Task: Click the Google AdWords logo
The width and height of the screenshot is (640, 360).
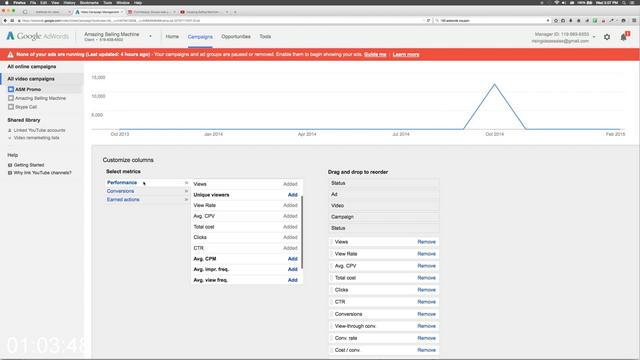Action: [38, 36]
